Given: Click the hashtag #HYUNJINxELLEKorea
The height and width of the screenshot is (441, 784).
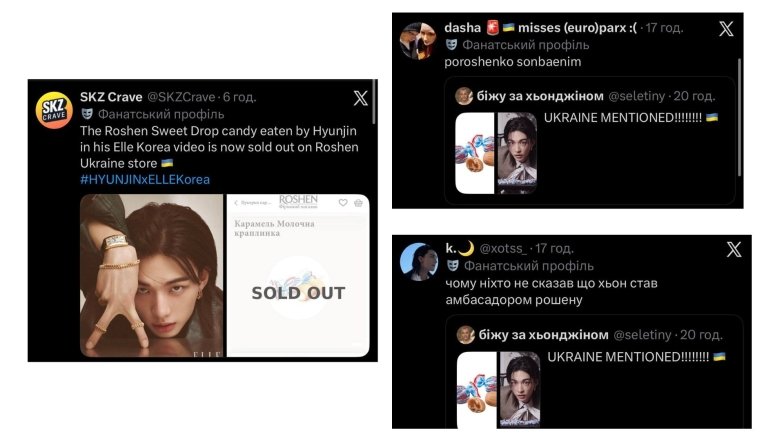Looking at the screenshot, I should click(x=145, y=180).
